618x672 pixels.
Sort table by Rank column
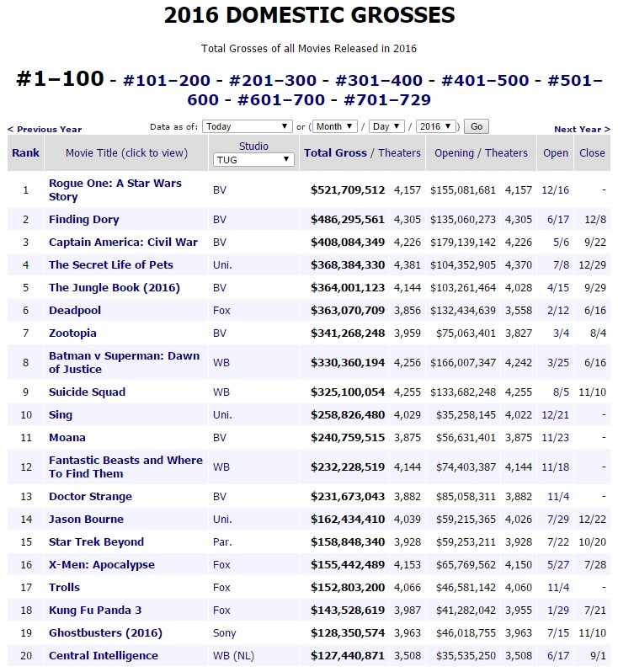coord(25,152)
